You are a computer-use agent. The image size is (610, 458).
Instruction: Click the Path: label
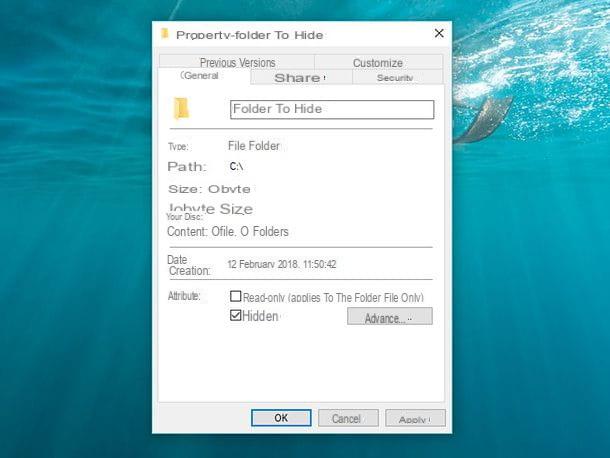coord(187,167)
